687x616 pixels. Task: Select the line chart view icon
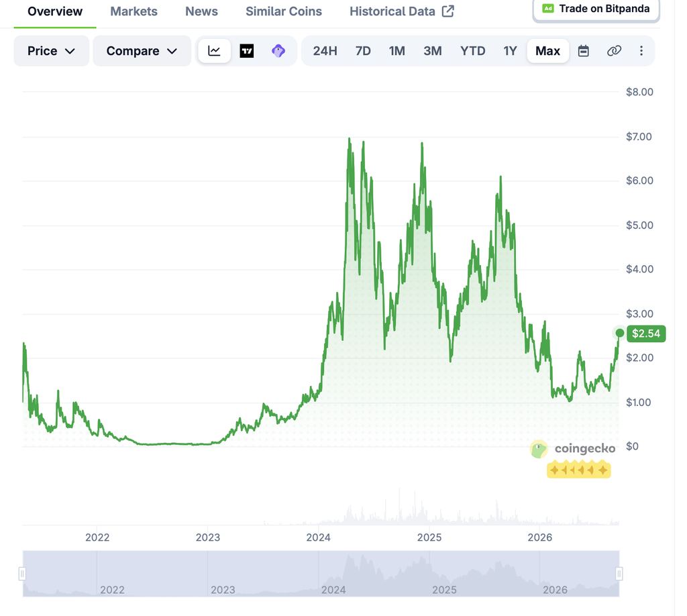(214, 51)
